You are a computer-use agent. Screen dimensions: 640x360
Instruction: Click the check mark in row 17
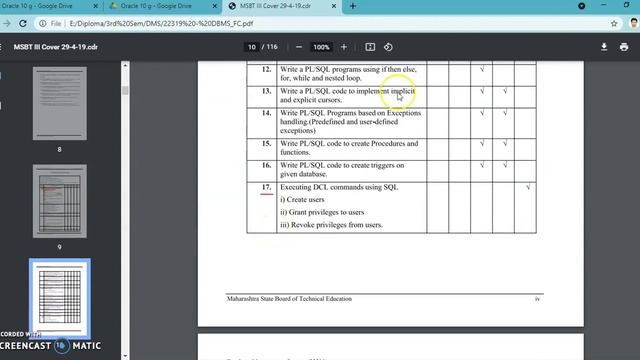[x=528, y=187]
